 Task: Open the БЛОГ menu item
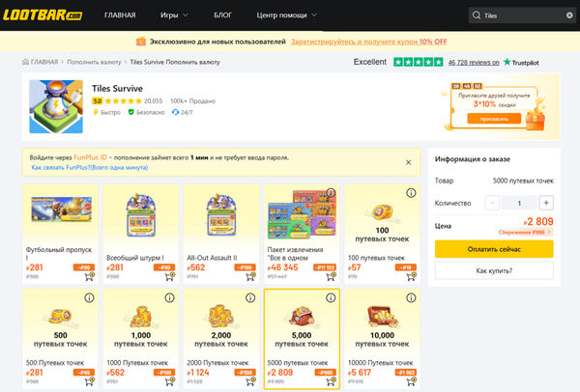pos(222,15)
